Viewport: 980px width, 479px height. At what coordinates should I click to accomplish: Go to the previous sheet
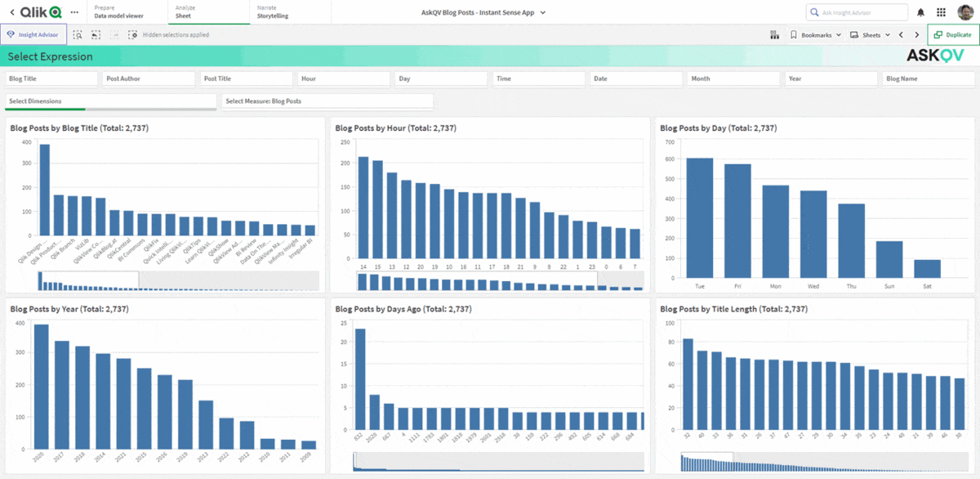[x=901, y=35]
